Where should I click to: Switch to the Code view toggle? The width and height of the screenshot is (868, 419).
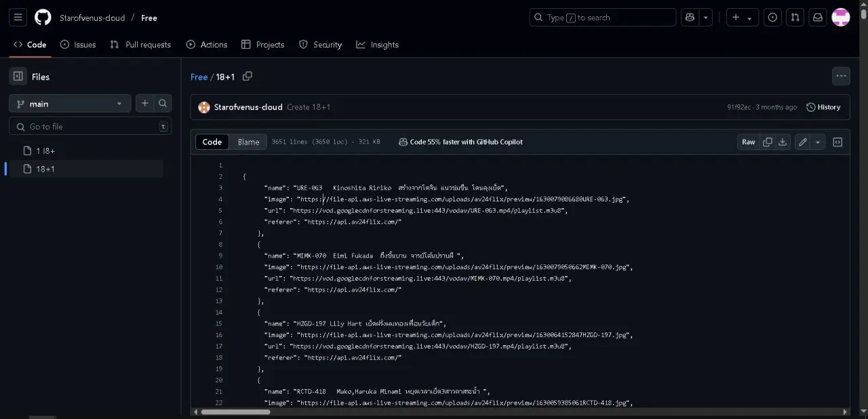coord(212,142)
